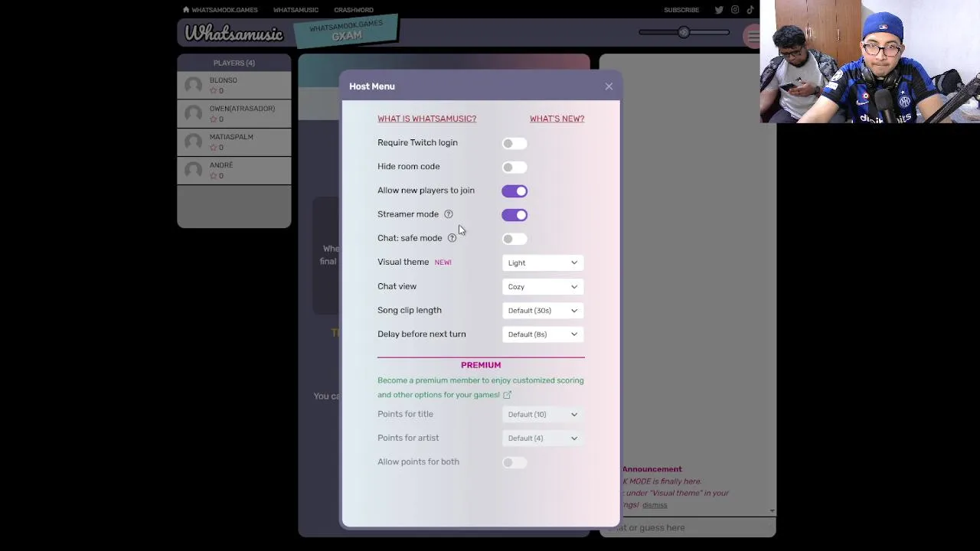
Task: Close the Host Menu dialog
Action: pyautogui.click(x=609, y=86)
